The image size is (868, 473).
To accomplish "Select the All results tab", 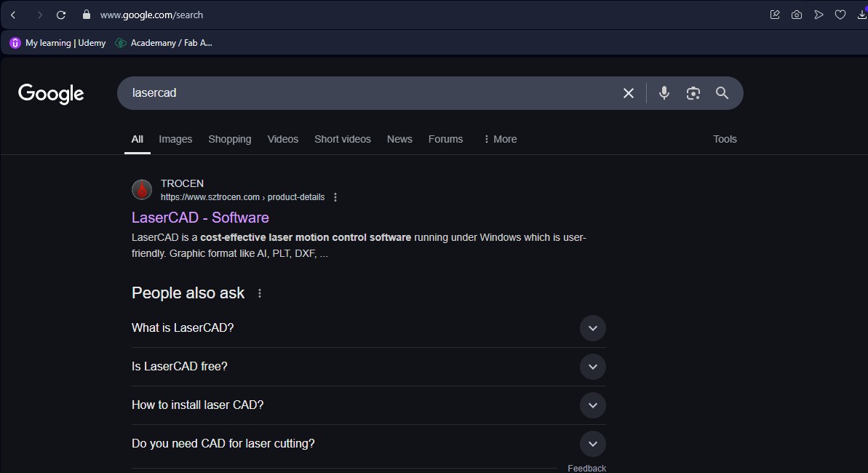I will click(138, 139).
